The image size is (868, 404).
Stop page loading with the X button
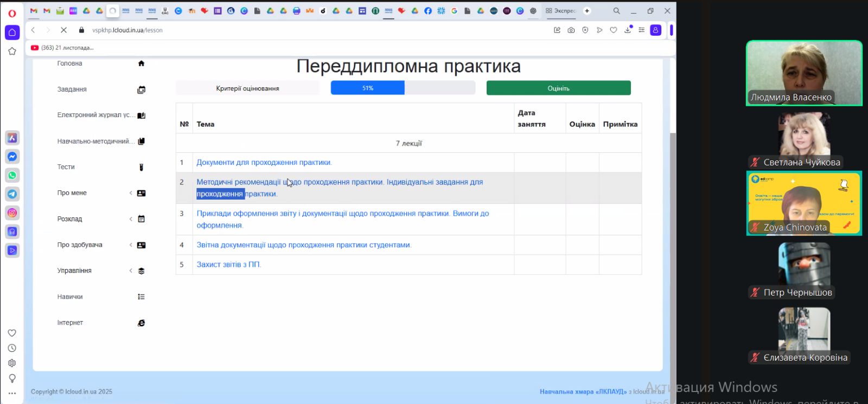click(x=63, y=30)
